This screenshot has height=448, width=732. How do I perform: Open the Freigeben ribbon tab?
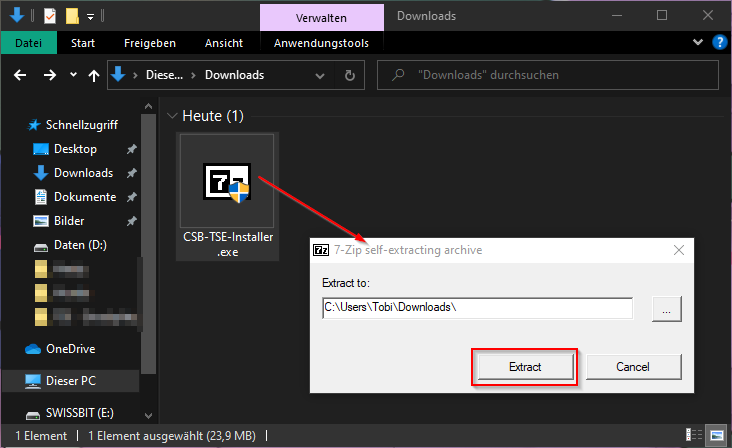(x=150, y=43)
